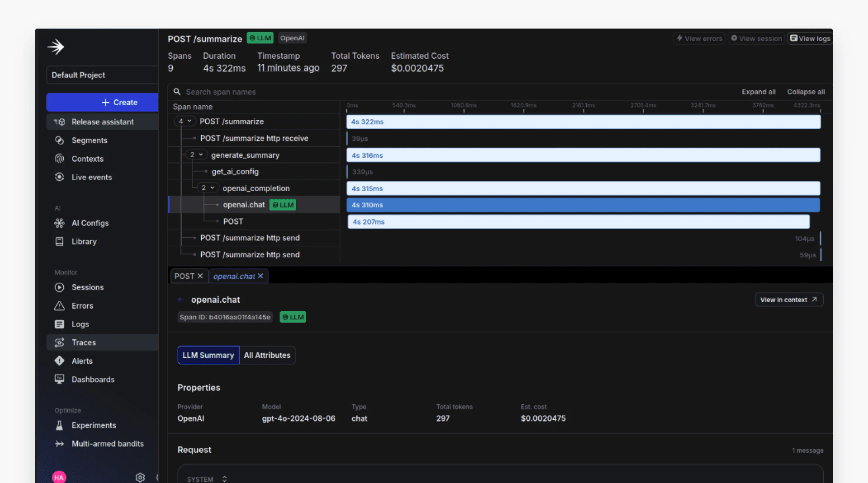Click the search magnifier icon
This screenshot has height=483, width=868.
click(x=177, y=92)
